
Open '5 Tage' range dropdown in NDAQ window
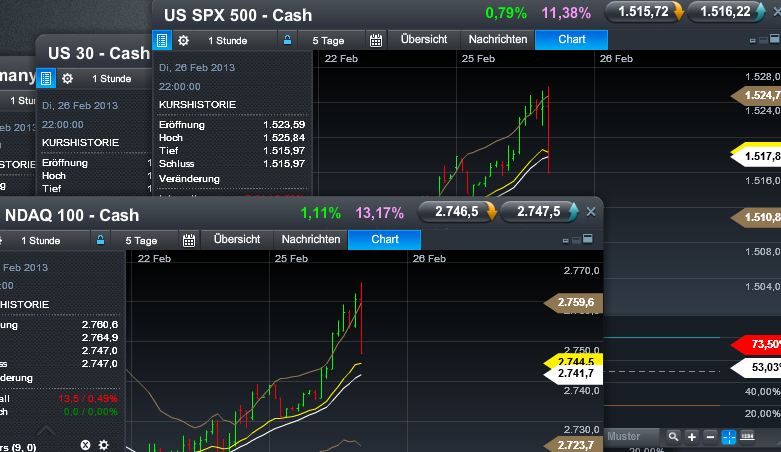click(x=141, y=241)
